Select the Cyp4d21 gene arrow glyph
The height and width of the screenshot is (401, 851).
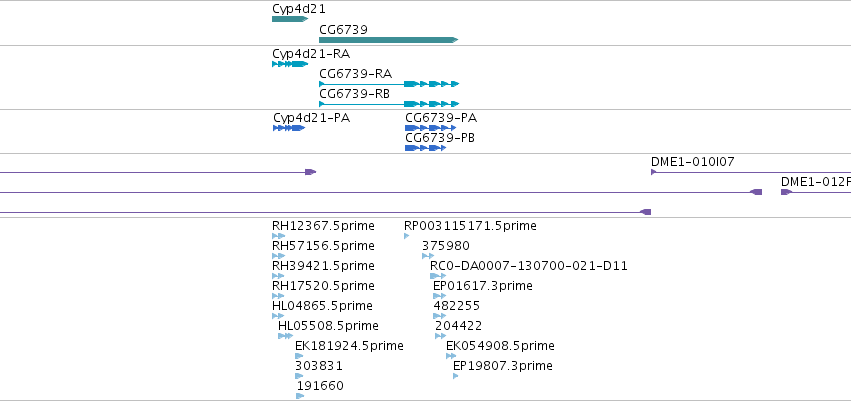pyautogui.click(x=290, y=19)
